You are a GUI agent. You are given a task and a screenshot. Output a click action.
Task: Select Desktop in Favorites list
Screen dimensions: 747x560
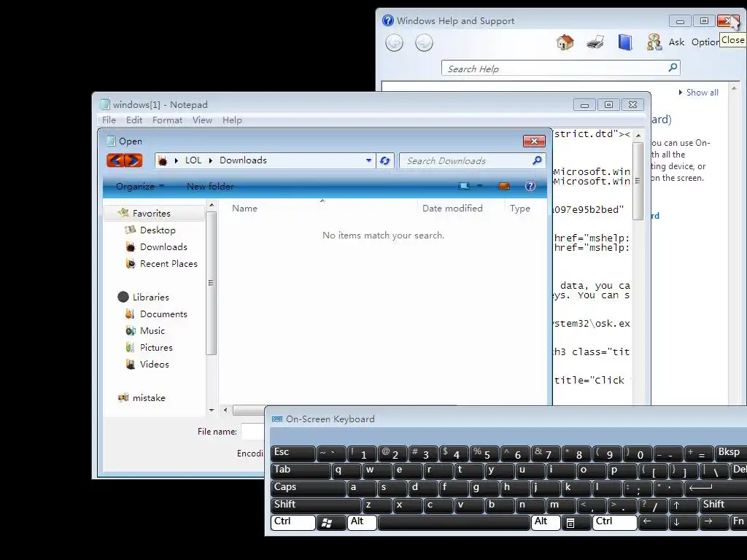coord(158,230)
